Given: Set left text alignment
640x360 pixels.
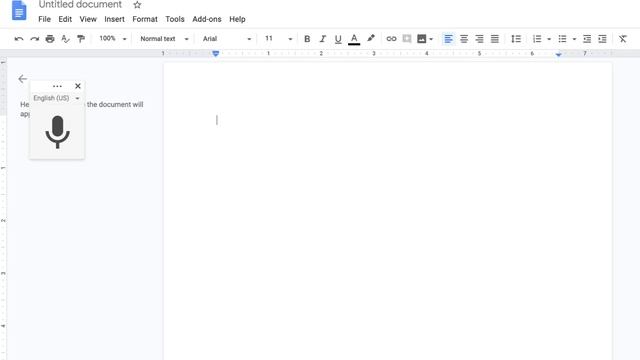Looking at the screenshot, I should tap(448, 39).
